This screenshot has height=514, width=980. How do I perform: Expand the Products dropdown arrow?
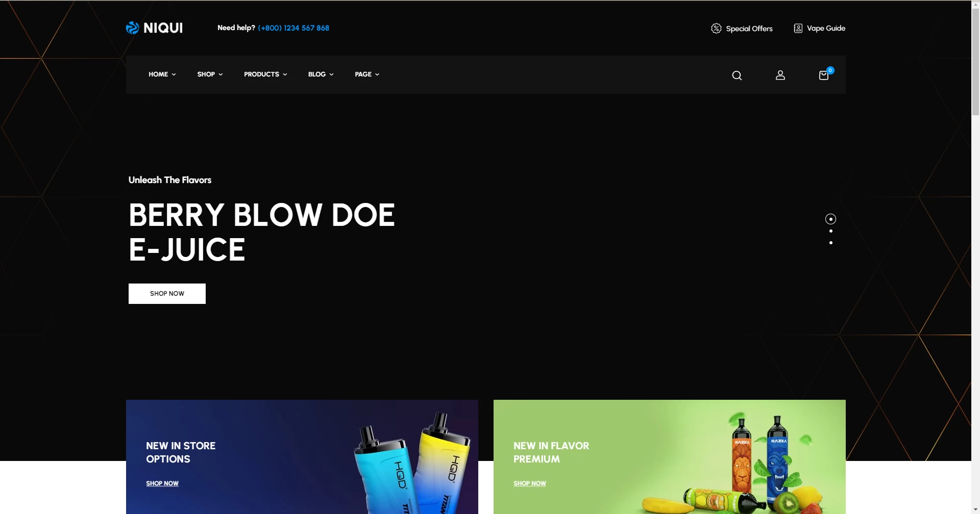point(285,74)
